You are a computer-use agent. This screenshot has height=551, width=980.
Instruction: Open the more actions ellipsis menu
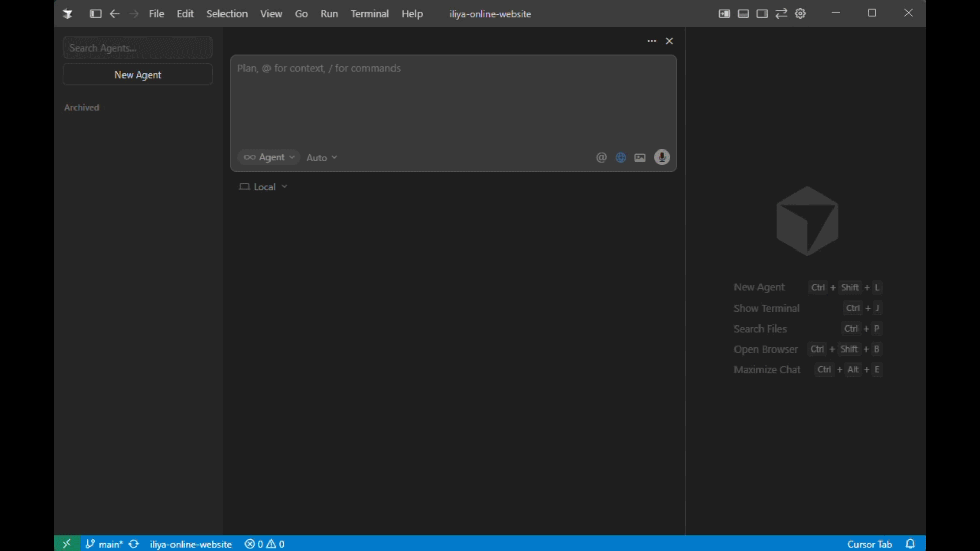pos(651,41)
